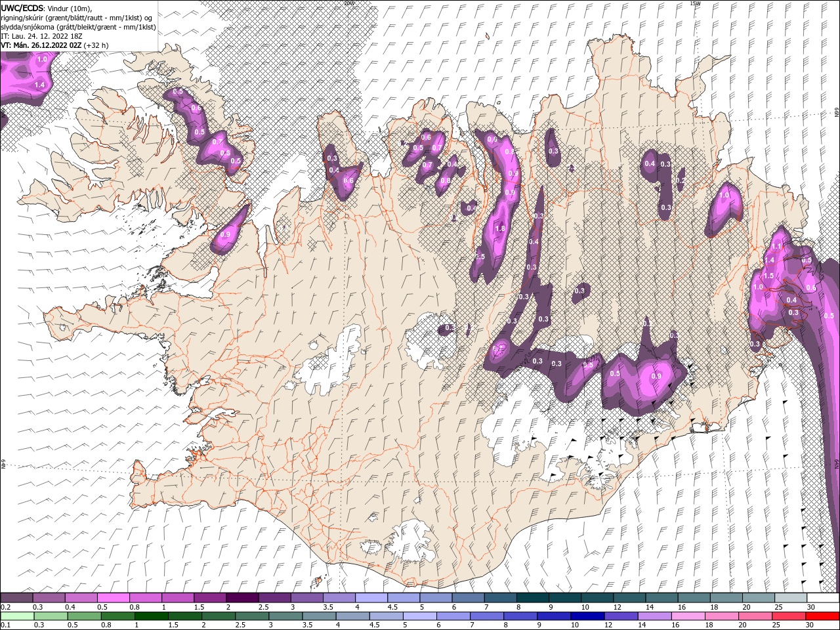Image resolution: width=840 pixels, height=630 pixels.
Task: Click the light lavender swatch labeled 4, upper legend
Action: pos(371,598)
